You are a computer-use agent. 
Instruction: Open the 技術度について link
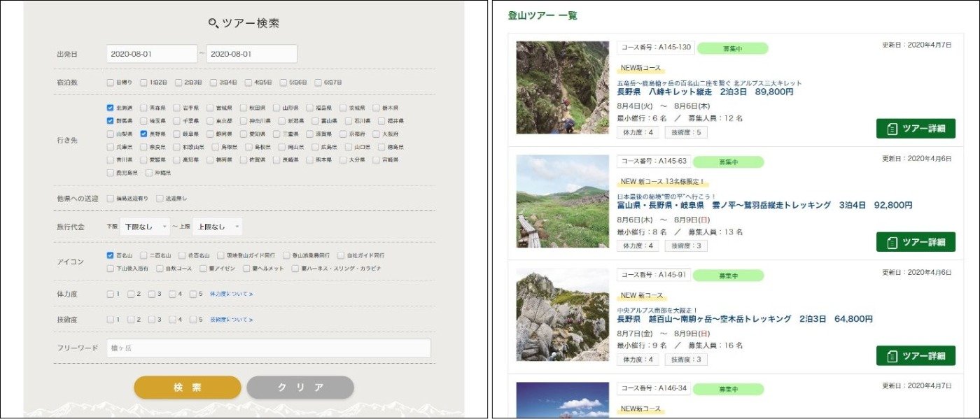(x=231, y=320)
